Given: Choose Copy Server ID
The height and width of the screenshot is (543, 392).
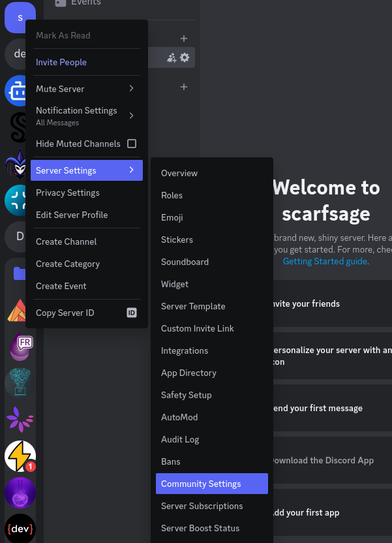Looking at the screenshot, I should [x=87, y=313].
